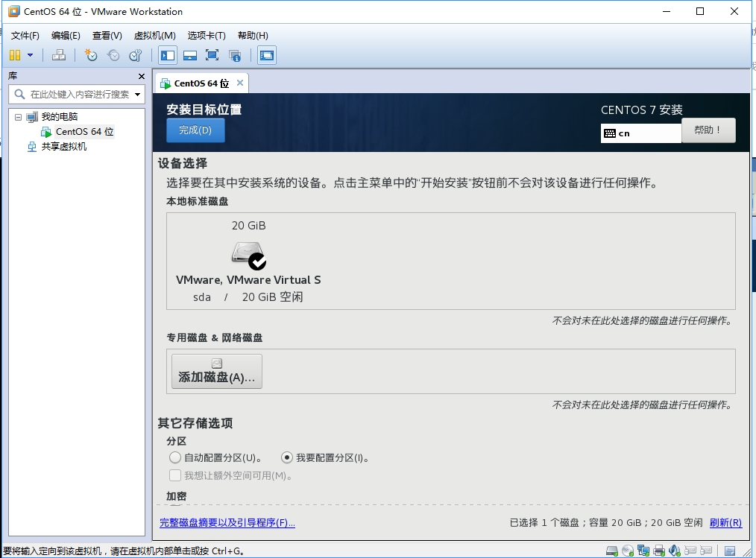Pause the virtual machine from toolbar

15,55
